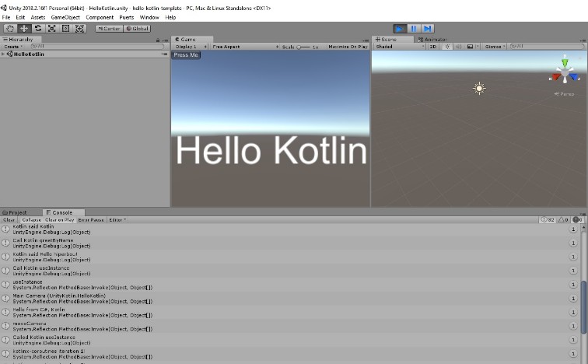Open the Window menu
The width and height of the screenshot is (588, 364).
pyautogui.click(x=149, y=17)
